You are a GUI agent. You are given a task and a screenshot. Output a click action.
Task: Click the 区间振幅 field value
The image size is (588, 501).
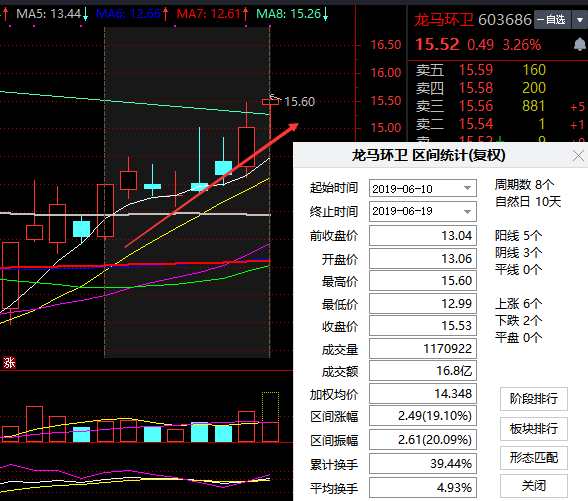click(423, 440)
